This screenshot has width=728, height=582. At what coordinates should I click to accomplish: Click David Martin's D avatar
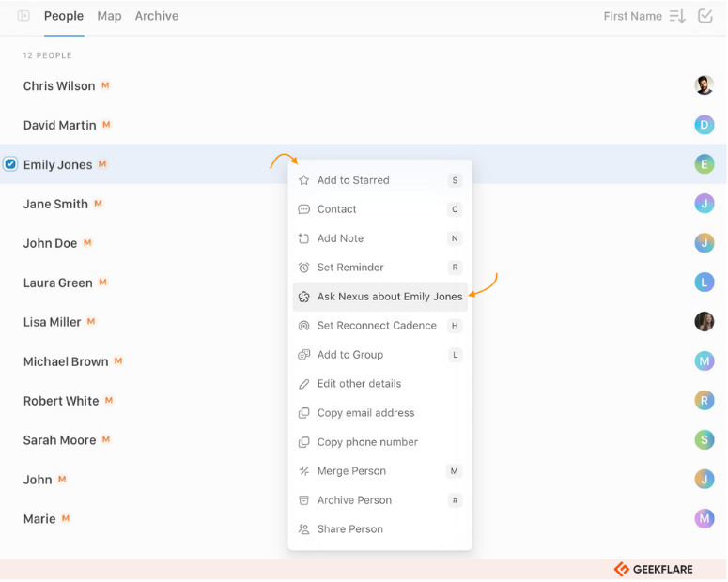[704, 125]
